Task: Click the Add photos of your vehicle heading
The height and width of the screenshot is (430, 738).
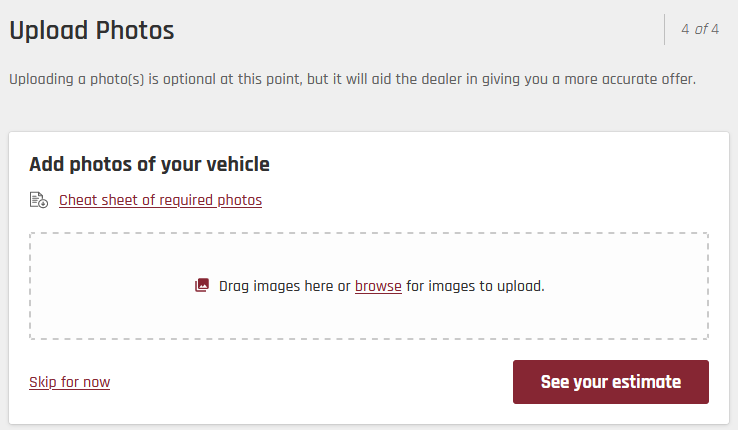Action: [150, 164]
